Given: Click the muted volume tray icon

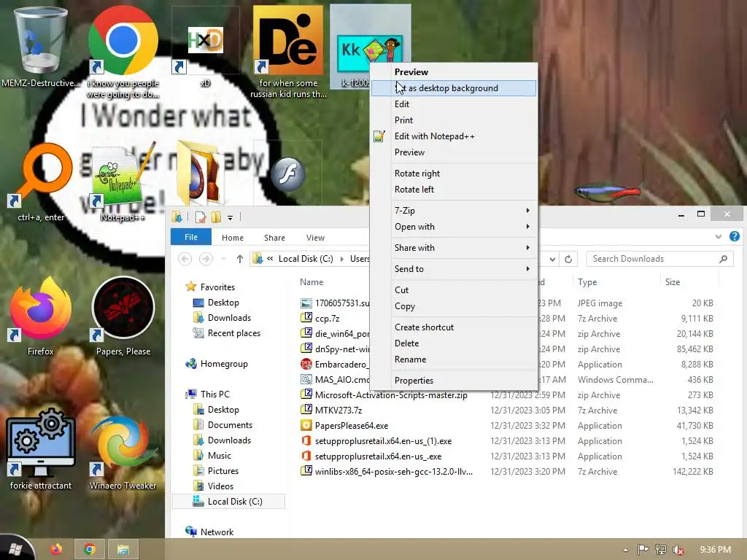Looking at the screenshot, I should [x=678, y=550].
